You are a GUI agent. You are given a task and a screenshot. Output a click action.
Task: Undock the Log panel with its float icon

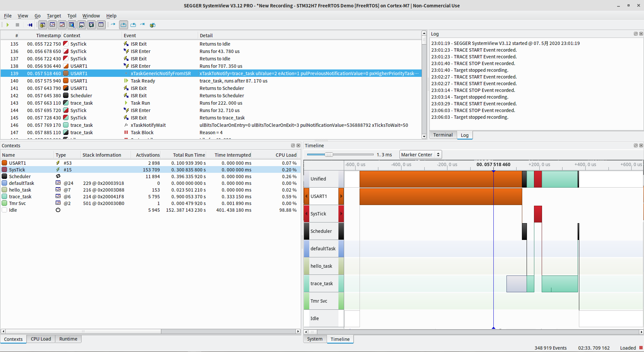(x=635, y=34)
